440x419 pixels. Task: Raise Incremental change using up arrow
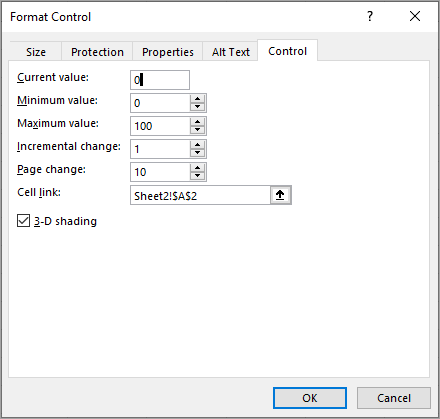coord(197,145)
